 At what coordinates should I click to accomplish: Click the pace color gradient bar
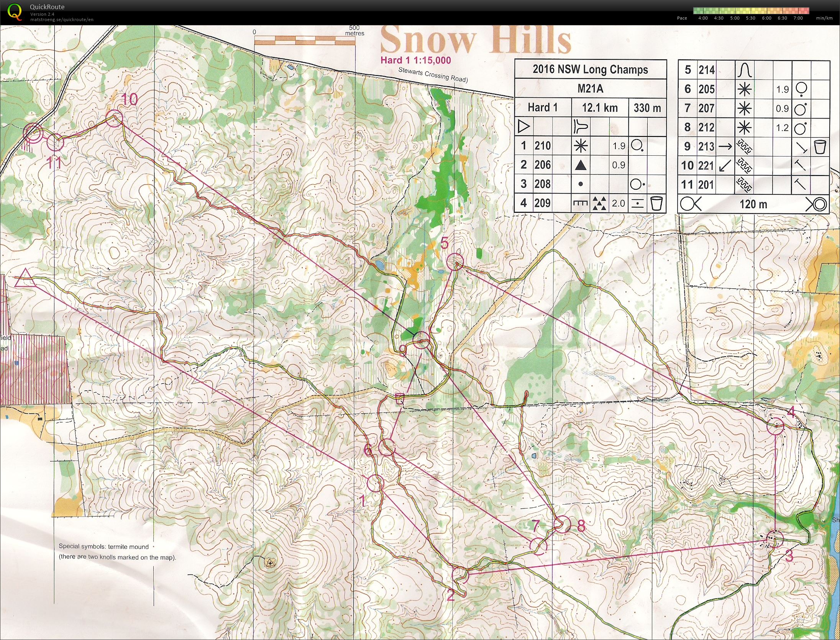751,11
